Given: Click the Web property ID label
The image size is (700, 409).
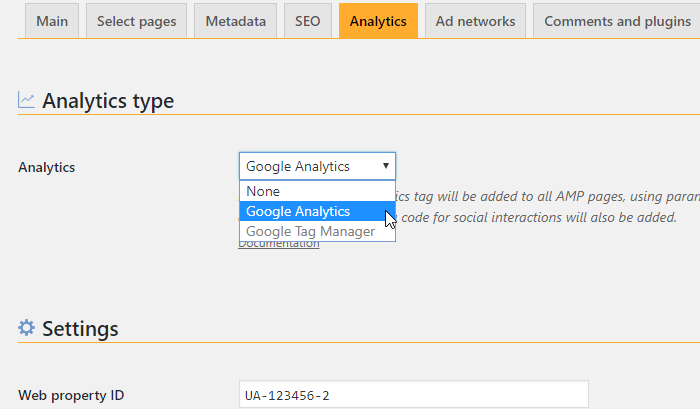Looking at the screenshot, I should (x=71, y=395).
